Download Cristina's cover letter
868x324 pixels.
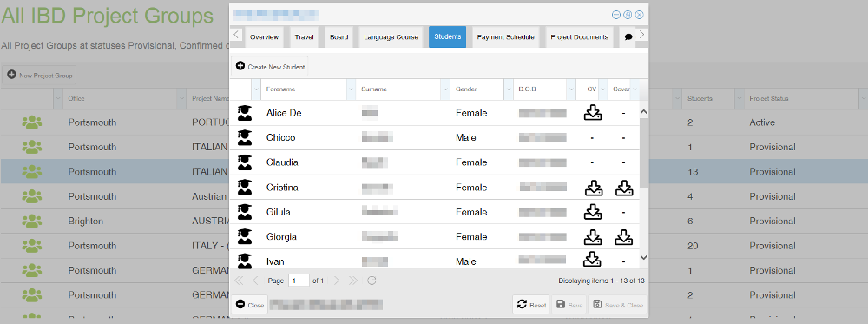click(624, 188)
